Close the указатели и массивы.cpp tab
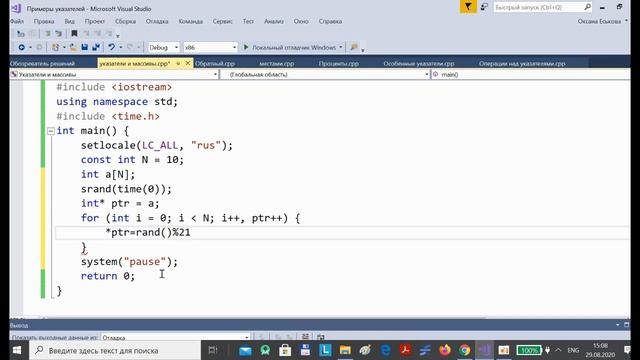 tap(188, 63)
